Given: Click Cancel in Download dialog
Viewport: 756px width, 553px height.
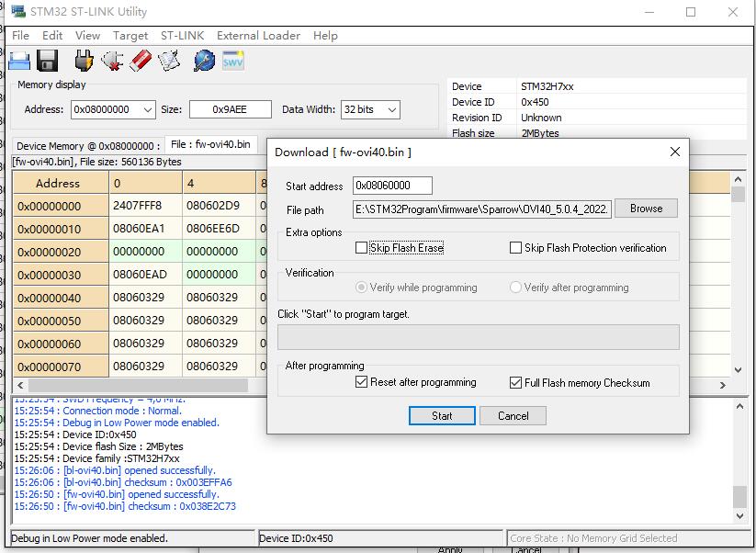Looking at the screenshot, I should (x=513, y=415).
